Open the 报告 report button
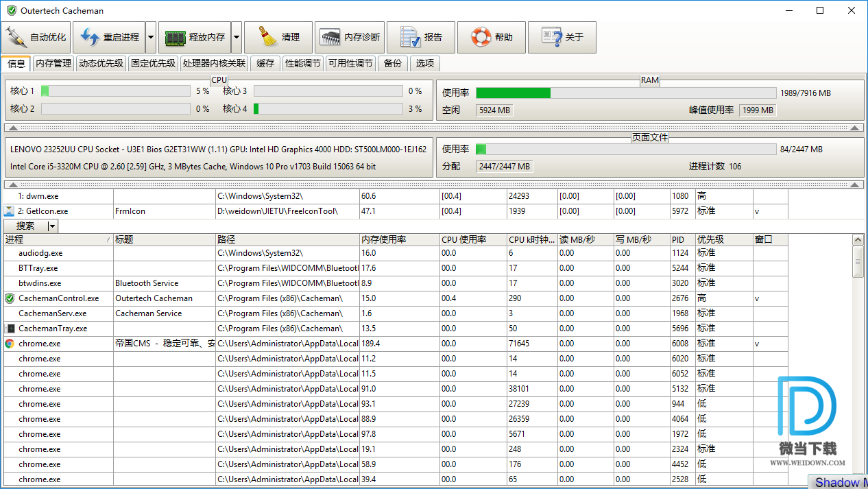This screenshot has width=868, height=489. [x=421, y=37]
